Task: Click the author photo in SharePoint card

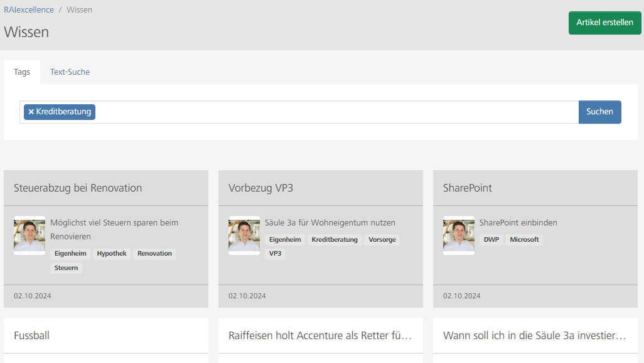Action: click(459, 236)
